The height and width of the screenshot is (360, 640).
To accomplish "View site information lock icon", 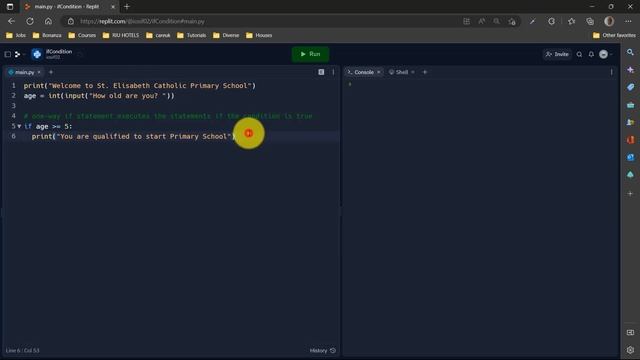I will click(71, 21).
